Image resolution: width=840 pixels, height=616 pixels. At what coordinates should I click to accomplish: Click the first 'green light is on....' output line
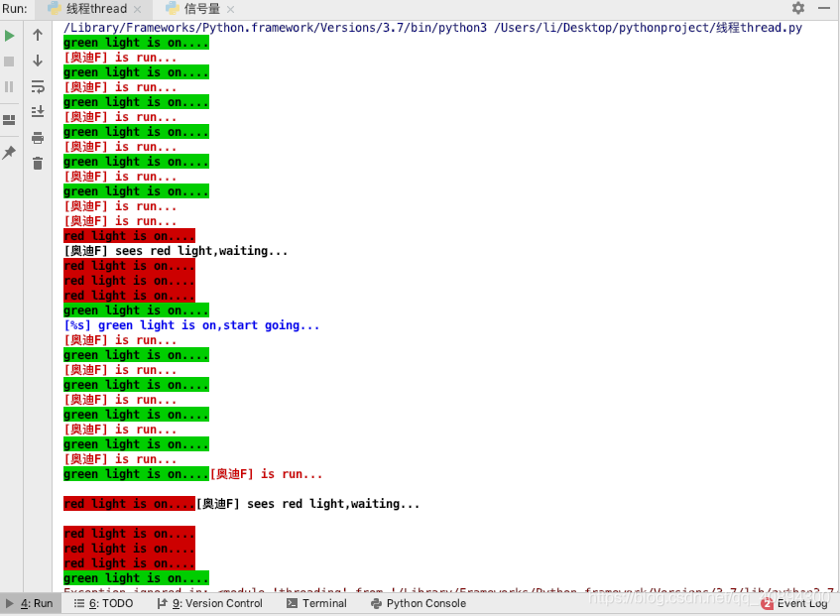pos(136,43)
